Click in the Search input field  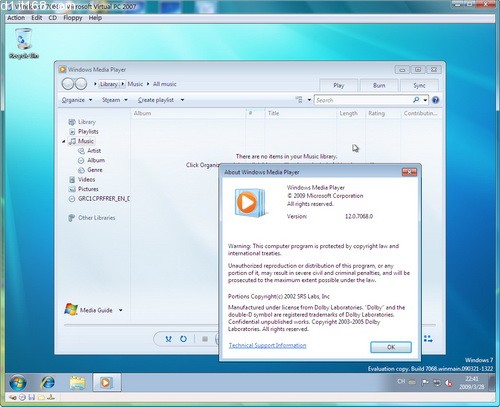pyautogui.click(x=363, y=100)
